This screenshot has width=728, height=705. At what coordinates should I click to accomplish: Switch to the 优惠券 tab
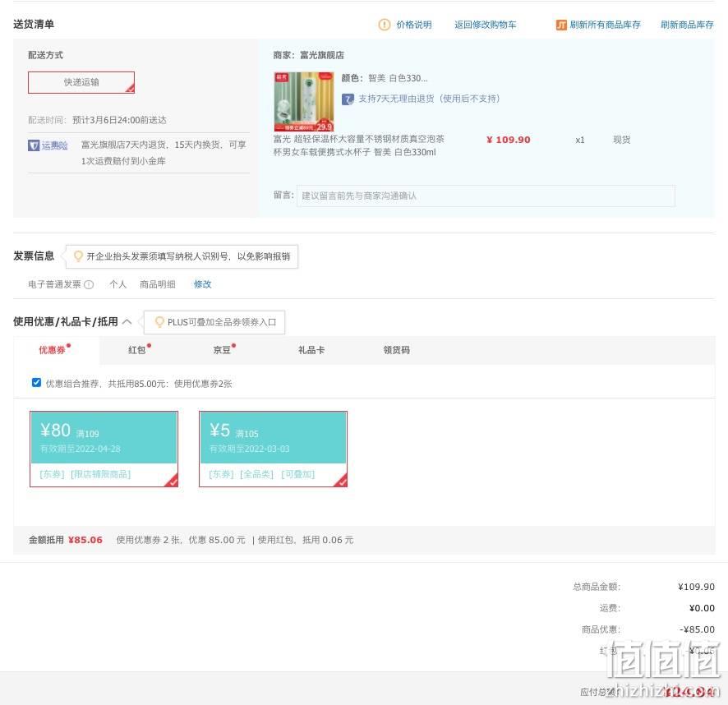click(52, 350)
